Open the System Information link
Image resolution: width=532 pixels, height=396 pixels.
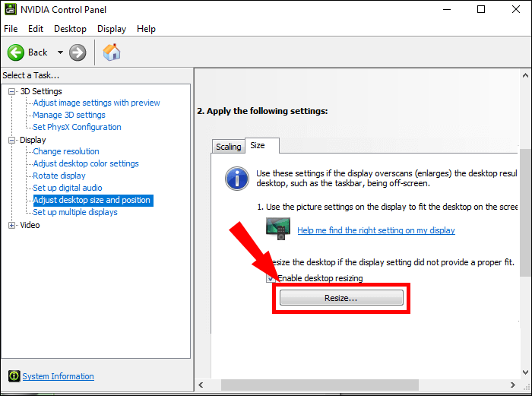(x=58, y=376)
